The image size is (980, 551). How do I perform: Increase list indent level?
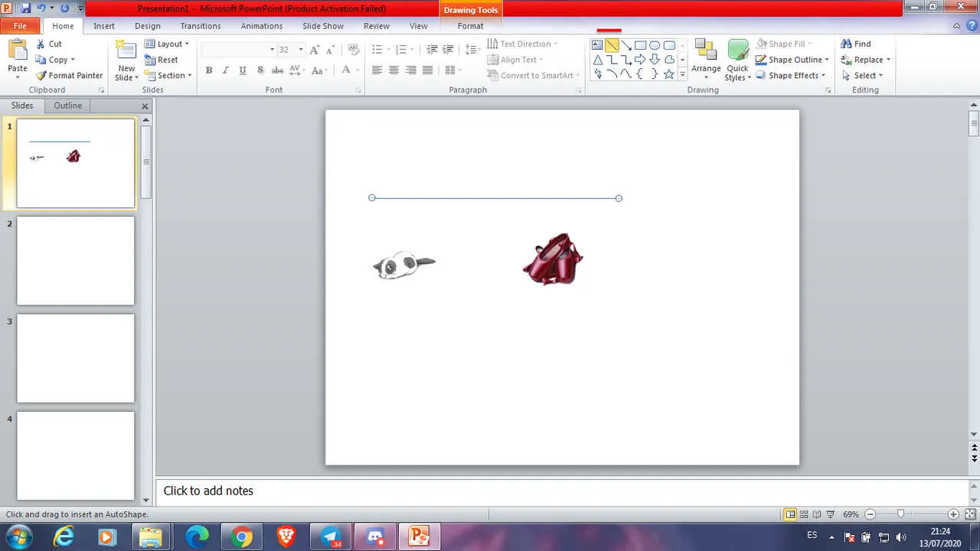[449, 49]
